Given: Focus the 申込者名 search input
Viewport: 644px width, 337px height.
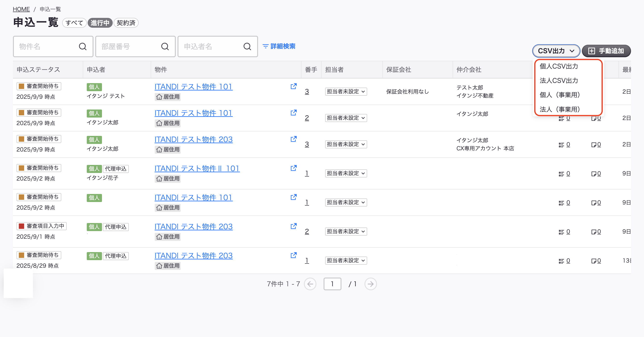Looking at the screenshot, I should (x=218, y=46).
